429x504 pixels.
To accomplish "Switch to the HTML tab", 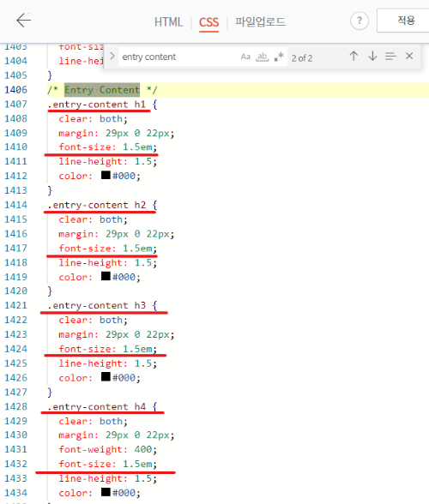I will (x=168, y=22).
